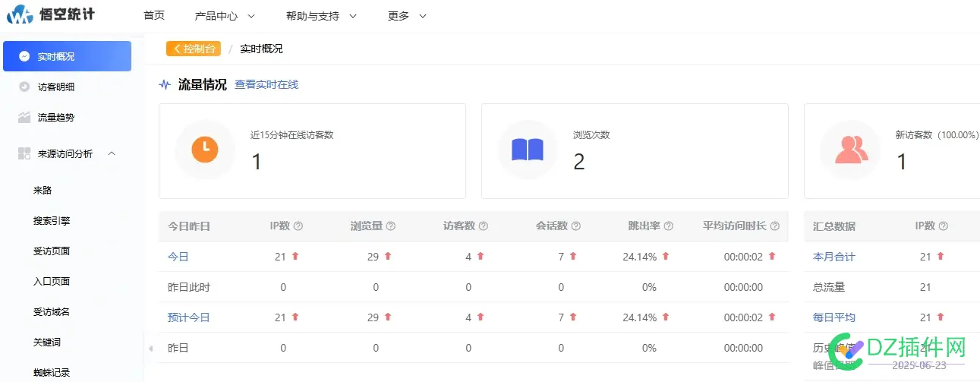Screen dimensions: 980x382
Task: Click the orange clock icon
Action: tap(205, 150)
